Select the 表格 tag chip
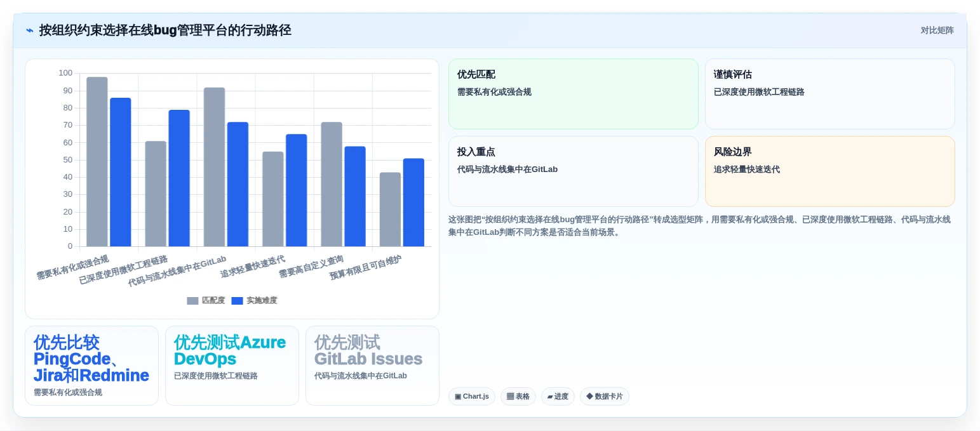Screen dimensions: 980x431 coord(518,396)
